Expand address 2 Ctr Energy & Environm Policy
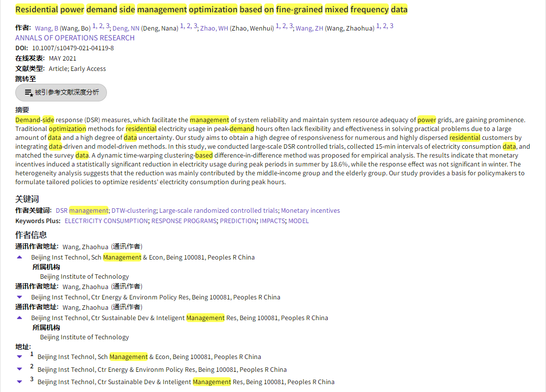 click(20, 369)
